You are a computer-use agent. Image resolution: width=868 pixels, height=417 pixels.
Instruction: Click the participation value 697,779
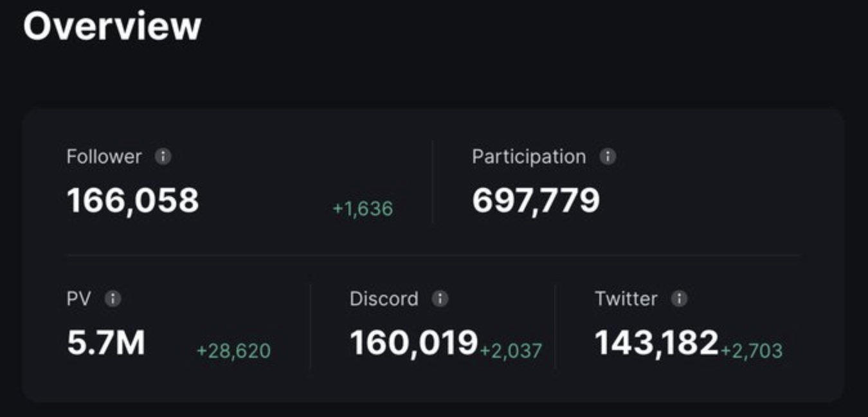536,200
